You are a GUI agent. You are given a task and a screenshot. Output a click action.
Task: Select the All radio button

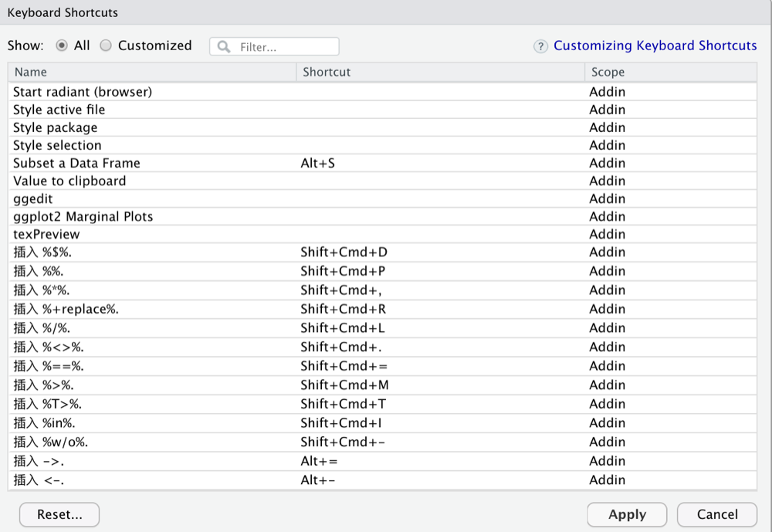click(62, 46)
